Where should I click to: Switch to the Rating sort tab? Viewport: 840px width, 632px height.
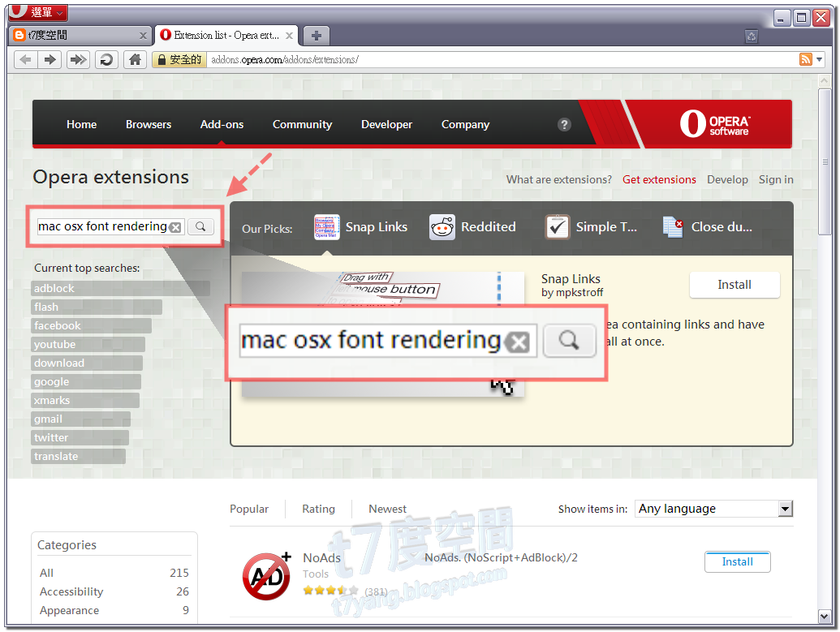(x=318, y=509)
